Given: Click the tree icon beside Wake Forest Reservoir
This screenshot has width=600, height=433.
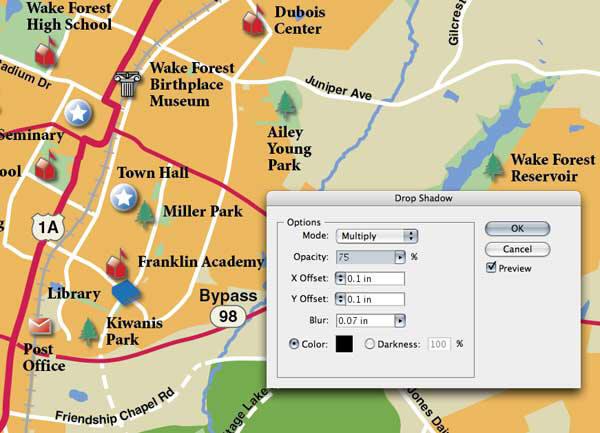Looking at the screenshot, I should [x=494, y=166].
